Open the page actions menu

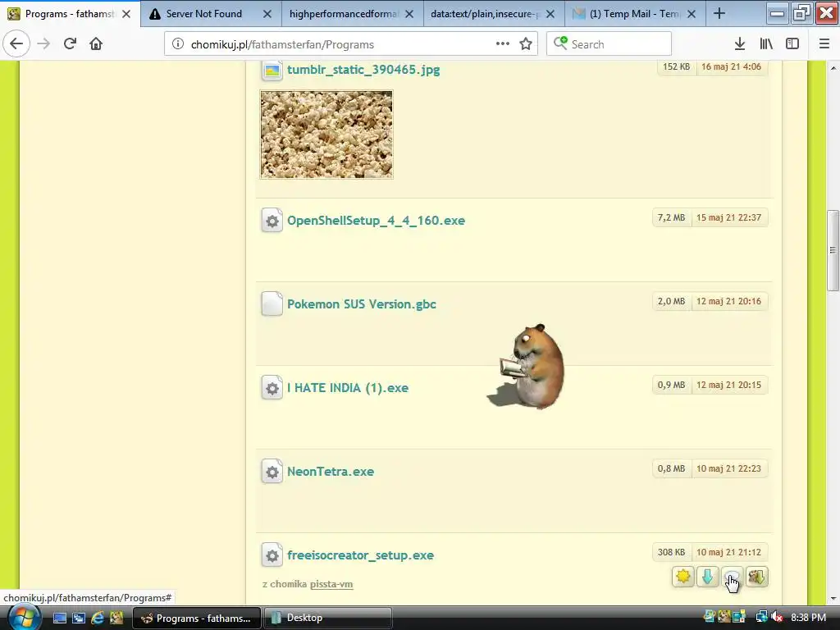[503, 44]
